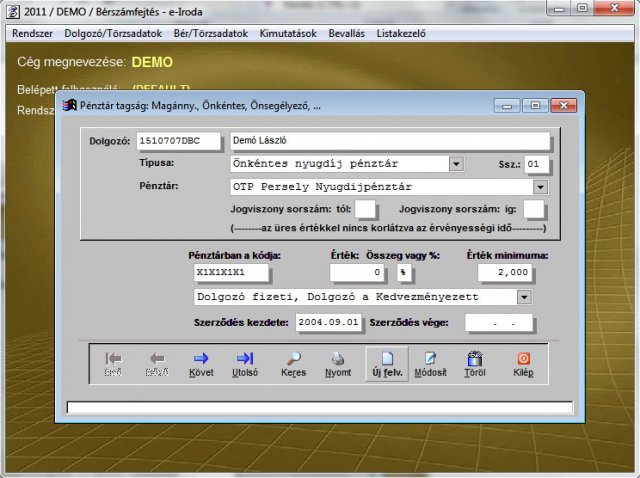This screenshot has height=478, width=640.
Task: Open the Rendszer menu
Action: pos(33,33)
